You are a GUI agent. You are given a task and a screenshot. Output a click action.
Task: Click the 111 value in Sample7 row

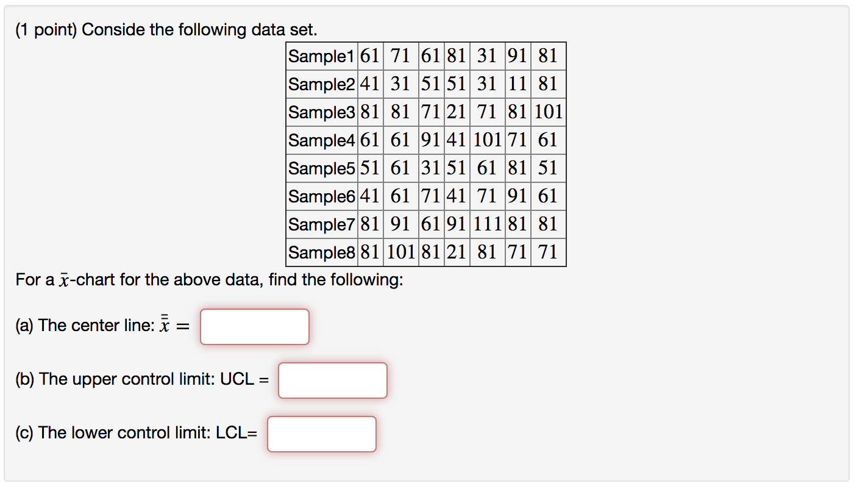[x=487, y=224]
